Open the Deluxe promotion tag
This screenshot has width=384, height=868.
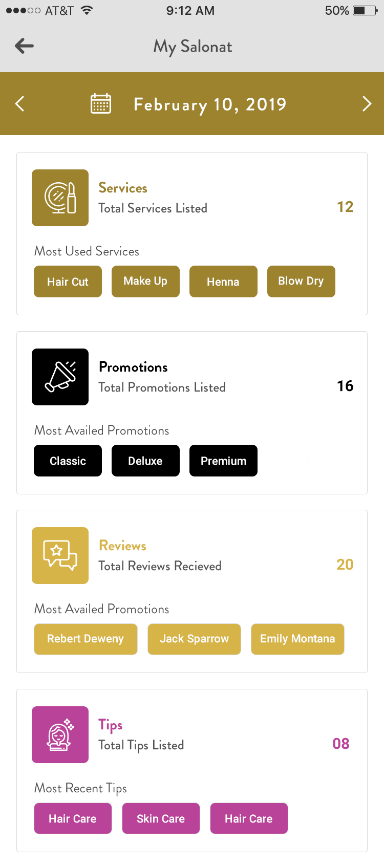pos(145,461)
